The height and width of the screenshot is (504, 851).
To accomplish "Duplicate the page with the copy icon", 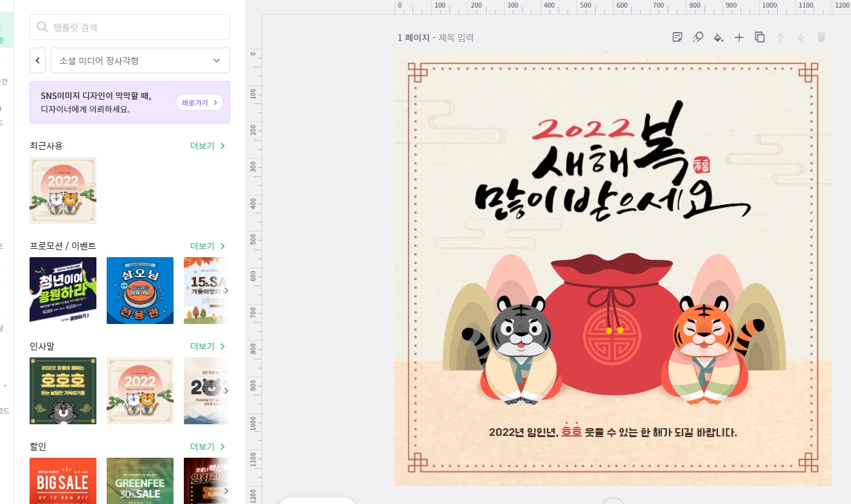I will [760, 37].
